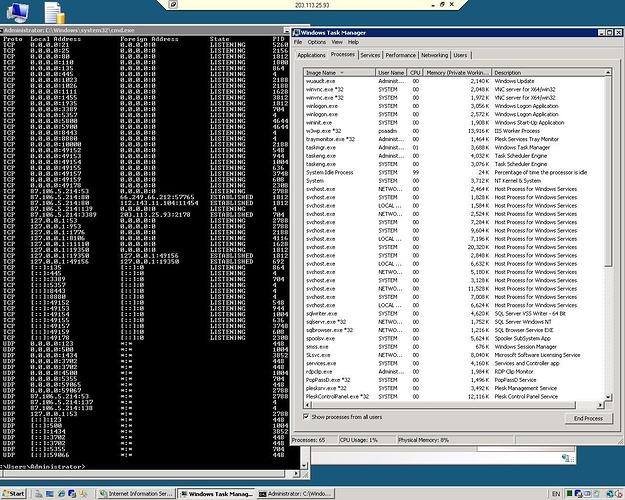Select the rdpclip.exe process row
Viewport: 625px width, 500px height.
pyautogui.click(x=454, y=372)
